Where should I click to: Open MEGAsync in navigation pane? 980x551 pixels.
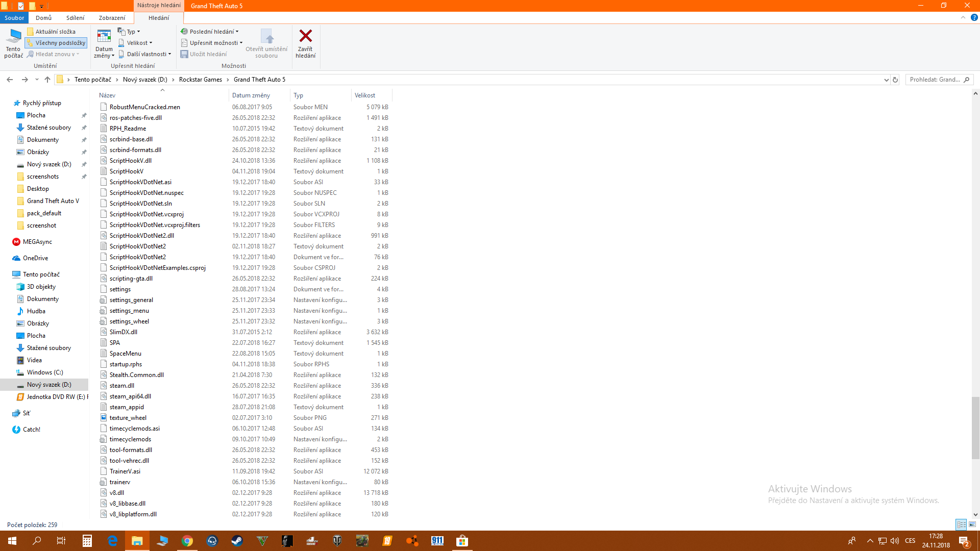[37, 242]
